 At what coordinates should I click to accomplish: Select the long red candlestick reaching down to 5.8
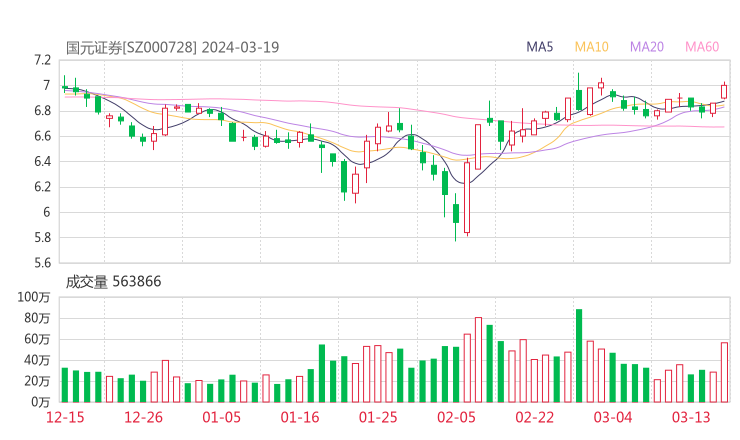[x=467, y=198]
